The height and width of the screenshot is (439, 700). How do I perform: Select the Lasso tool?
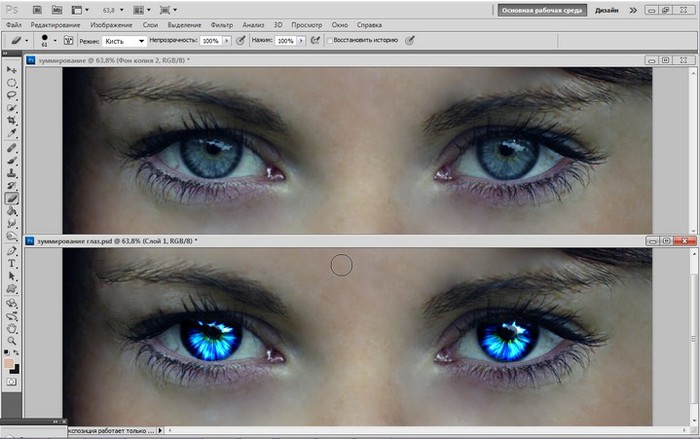pyautogui.click(x=12, y=95)
